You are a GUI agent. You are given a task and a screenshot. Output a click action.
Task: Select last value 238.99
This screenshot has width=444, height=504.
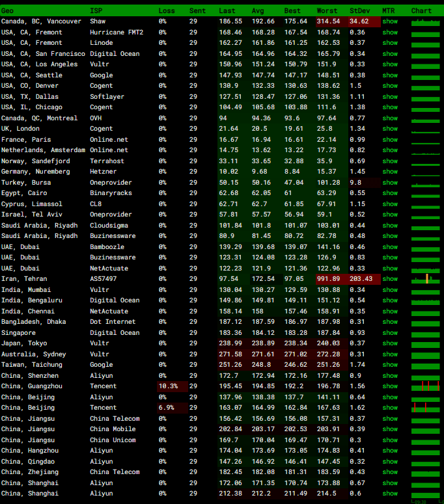pyautogui.click(x=230, y=343)
